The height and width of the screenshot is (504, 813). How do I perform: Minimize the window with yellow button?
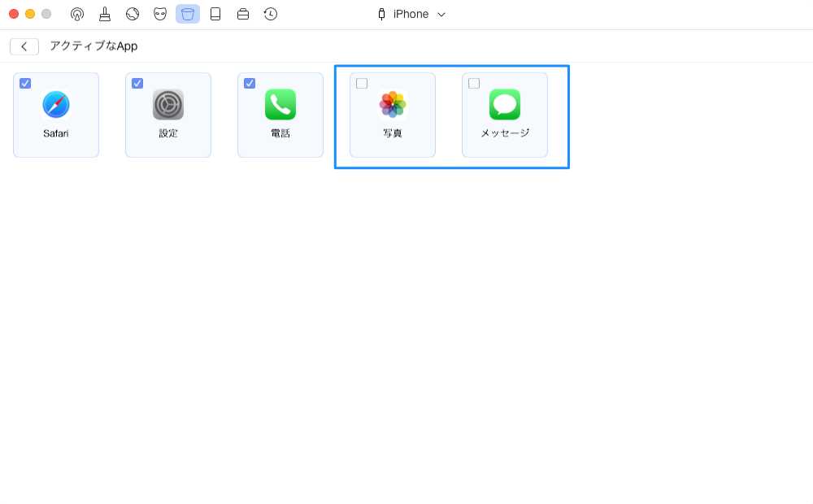(30, 14)
